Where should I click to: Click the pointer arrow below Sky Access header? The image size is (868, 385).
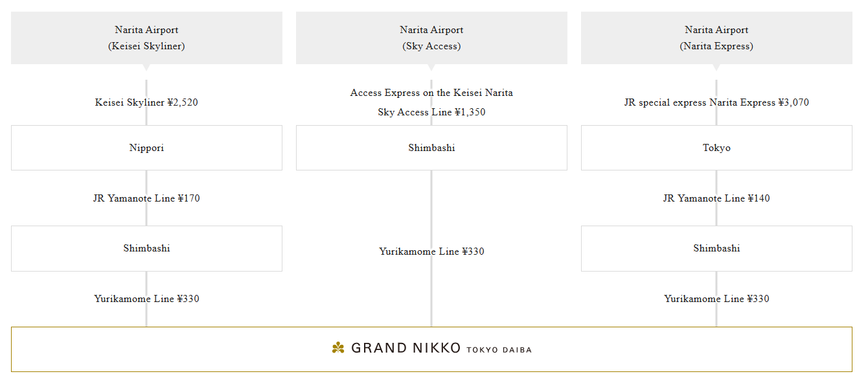431,67
